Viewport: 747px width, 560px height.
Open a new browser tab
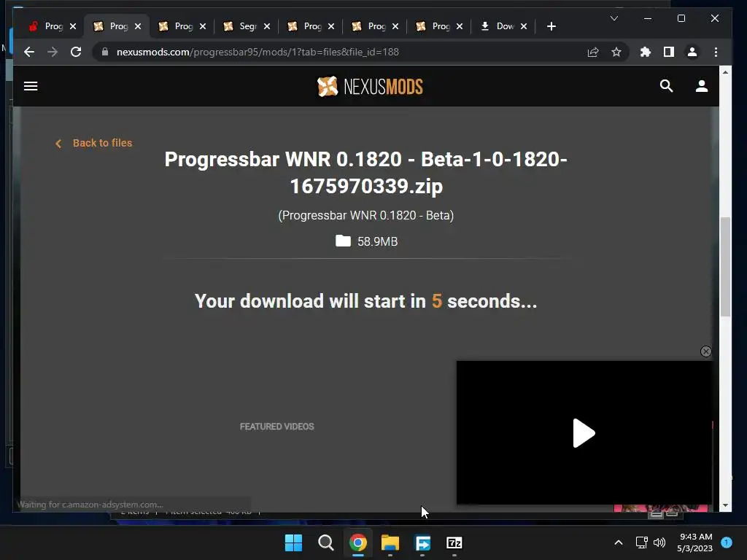pyautogui.click(x=551, y=26)
